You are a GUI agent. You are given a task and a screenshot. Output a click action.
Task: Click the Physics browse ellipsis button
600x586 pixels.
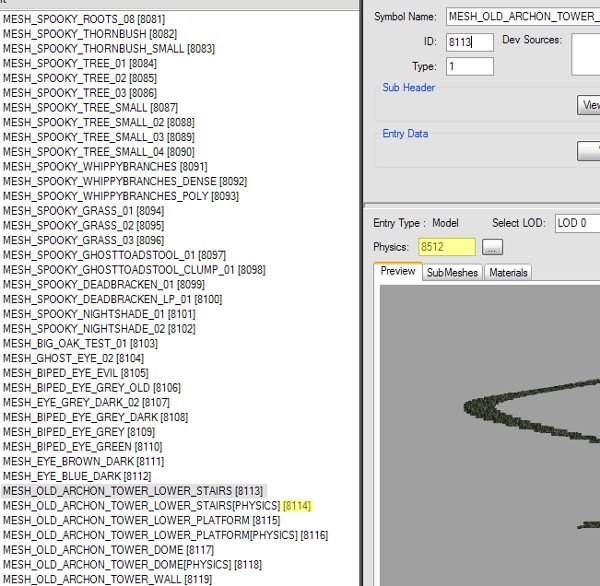[x=493, y=247]
